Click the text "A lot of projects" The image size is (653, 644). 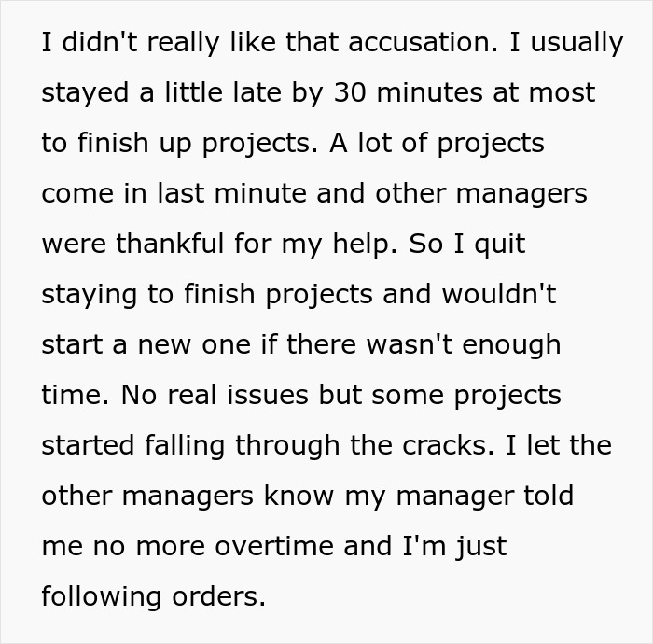coord(437,145)
